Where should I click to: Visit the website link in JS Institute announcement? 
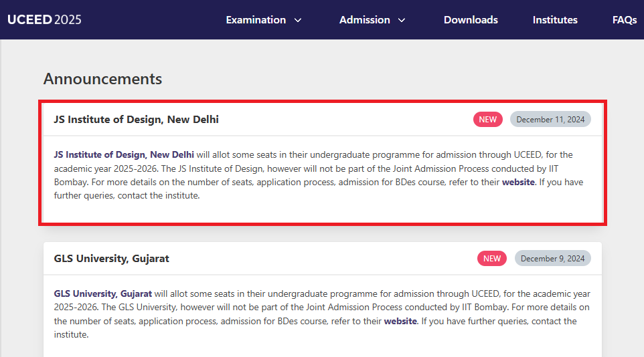click(x=519, y=182)
